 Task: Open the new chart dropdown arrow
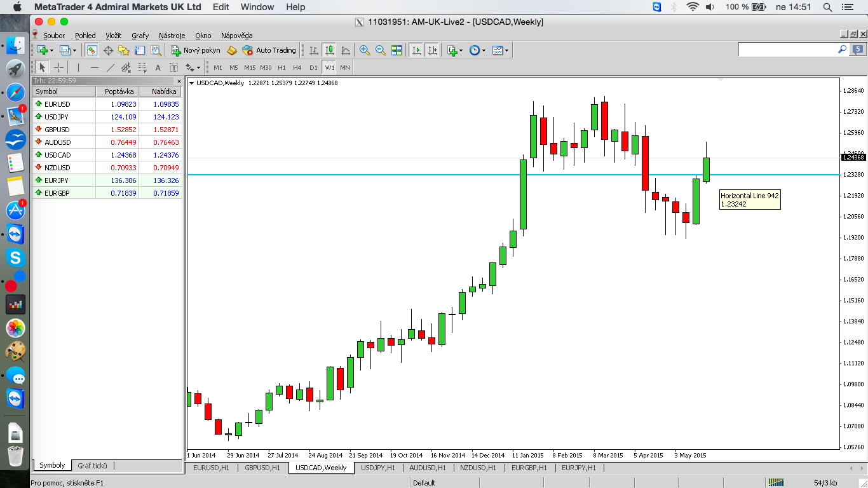tap(51, 50)
